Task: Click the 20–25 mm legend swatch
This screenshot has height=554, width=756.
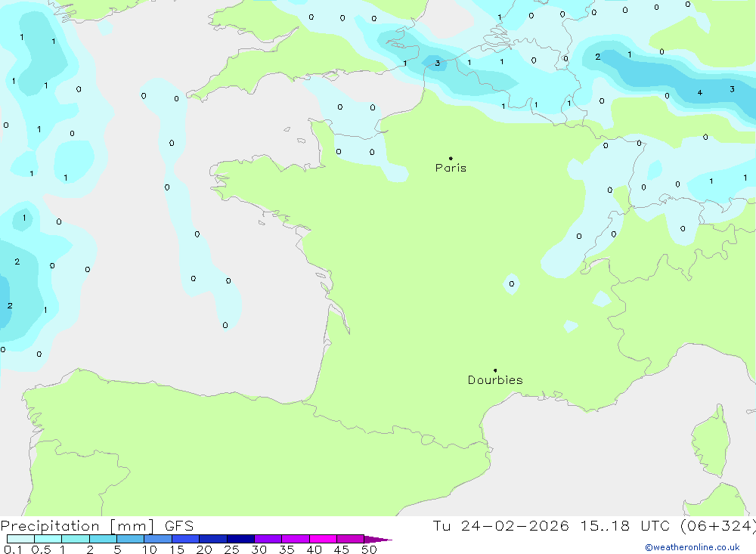Action: 213,539
